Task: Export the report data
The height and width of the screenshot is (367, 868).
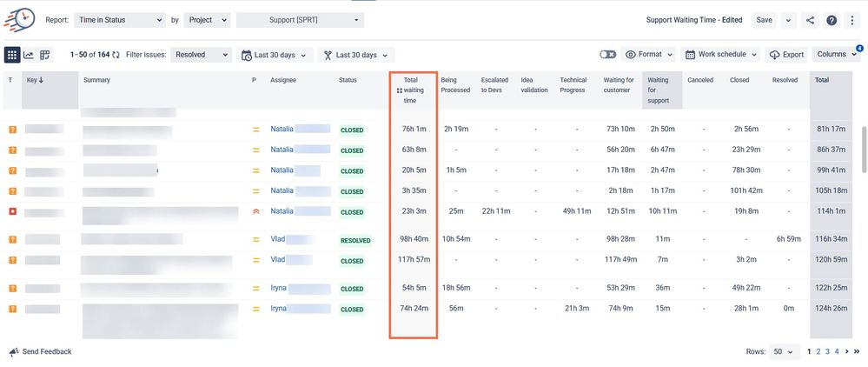Action: 786,54
